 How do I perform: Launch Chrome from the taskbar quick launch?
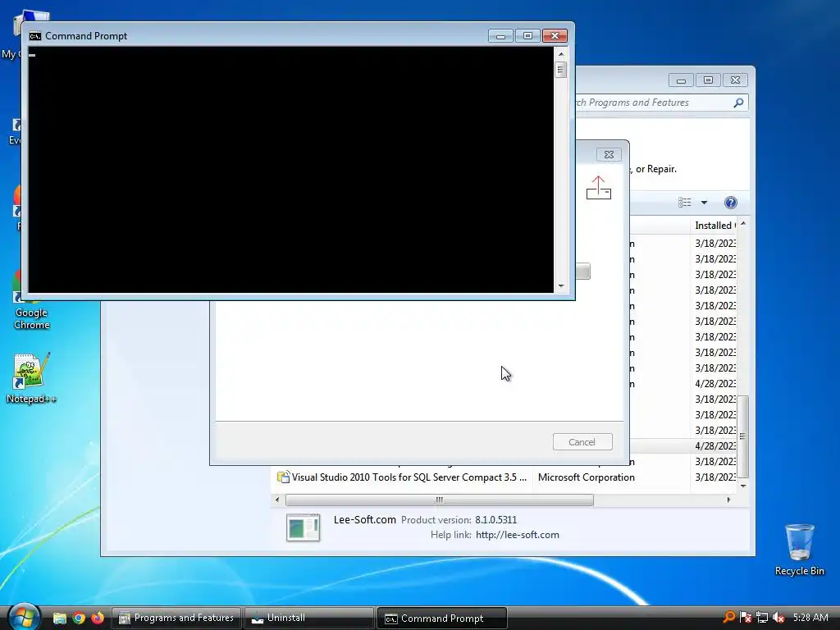coord(79,619)
